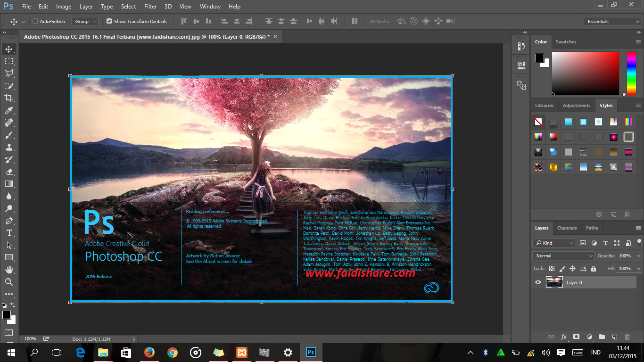Open the Normal blend mode dropdown

click(563, 255)
